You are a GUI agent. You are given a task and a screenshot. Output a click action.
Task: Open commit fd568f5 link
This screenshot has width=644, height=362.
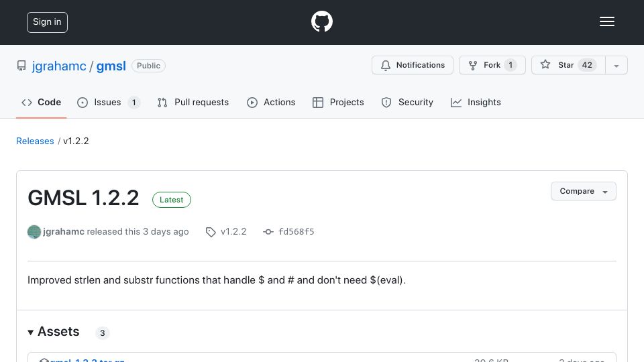296,231
